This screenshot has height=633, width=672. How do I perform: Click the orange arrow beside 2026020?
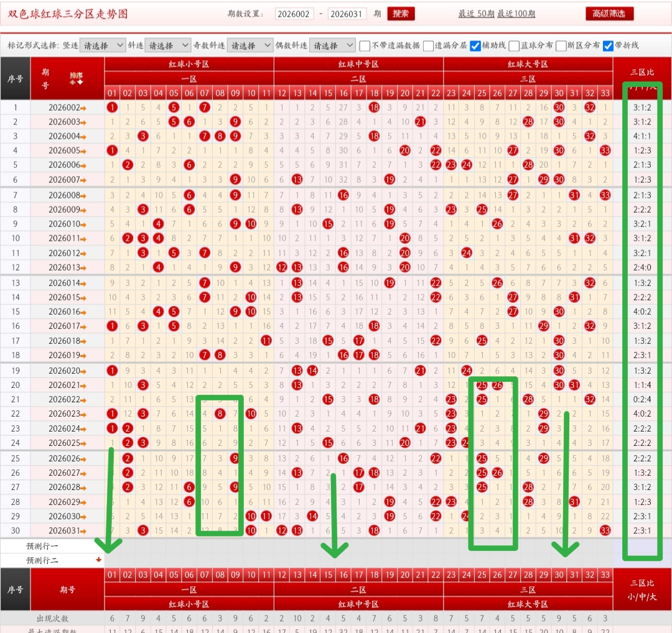click(x=83, y=372)
